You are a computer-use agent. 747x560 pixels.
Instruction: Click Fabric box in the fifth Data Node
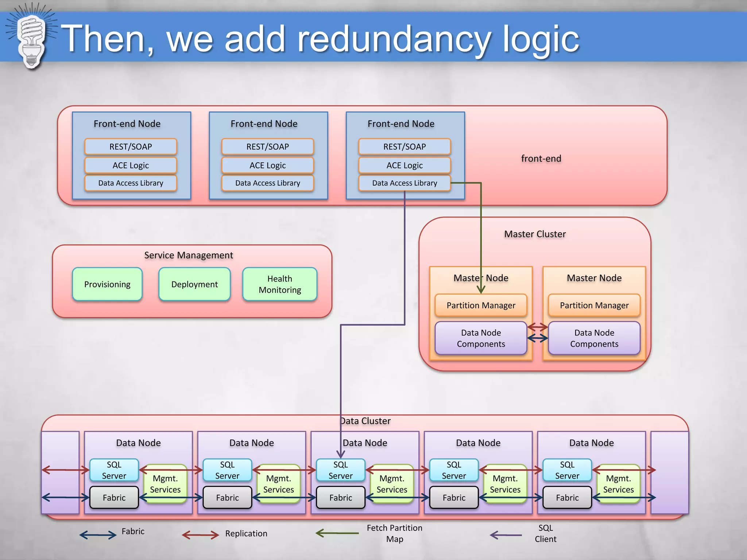[x=567, y=497]
